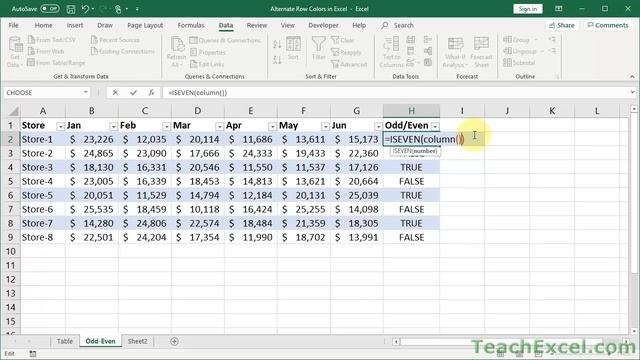Collapse the ribbon with the chevron
The image size is (640, 360).
click(632, 76)
